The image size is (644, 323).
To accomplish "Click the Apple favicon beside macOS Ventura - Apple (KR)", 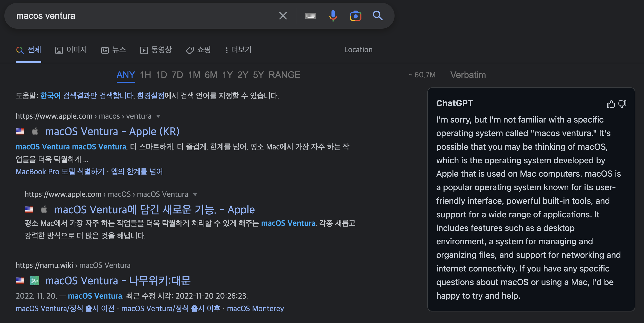I will 35,132.
